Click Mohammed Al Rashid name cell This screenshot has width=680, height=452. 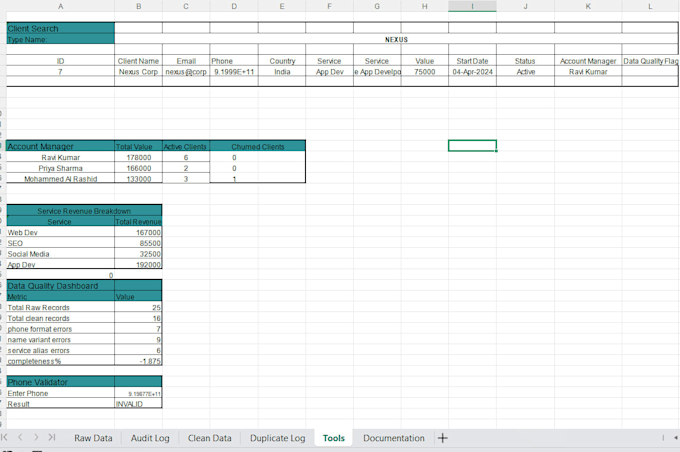pos(60,178)
